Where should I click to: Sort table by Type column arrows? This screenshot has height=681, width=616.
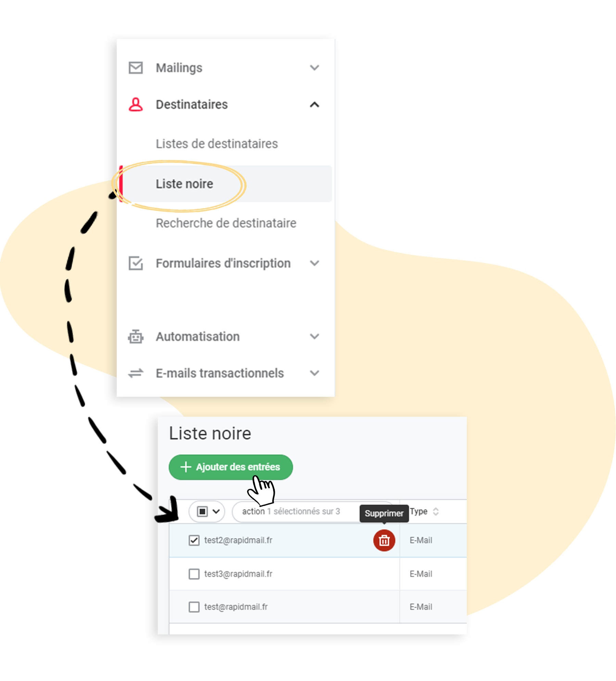(436, 511)
